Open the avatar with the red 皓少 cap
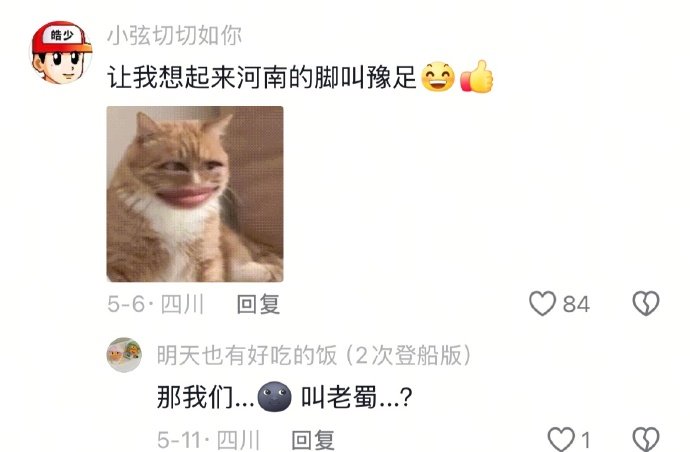The image size is (690, 452). [x=61, y=52]
